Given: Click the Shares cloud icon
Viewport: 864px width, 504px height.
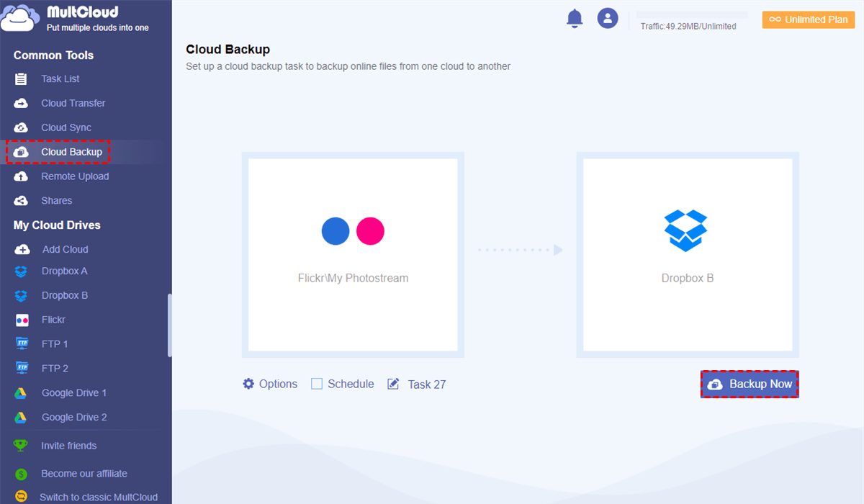Looking at the screenshot, I should pyautogui.click(x=21, y=201).
